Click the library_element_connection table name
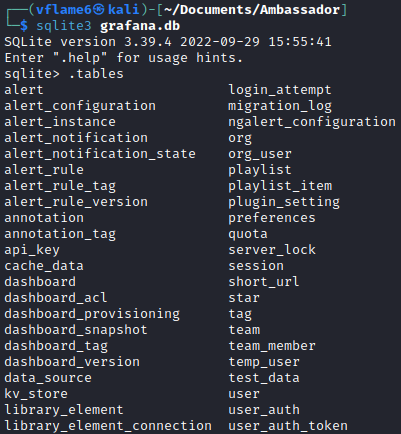 click(x=108, y=426)
